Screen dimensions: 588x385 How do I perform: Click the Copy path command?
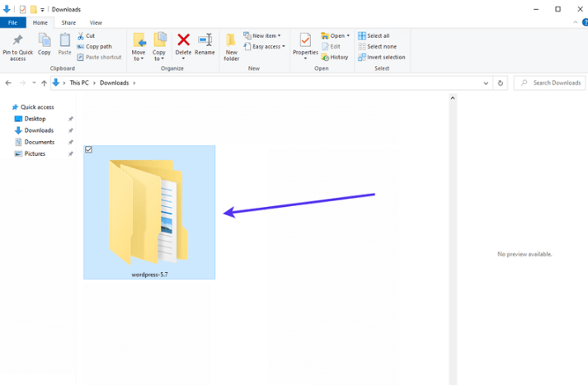click(95, 46)
